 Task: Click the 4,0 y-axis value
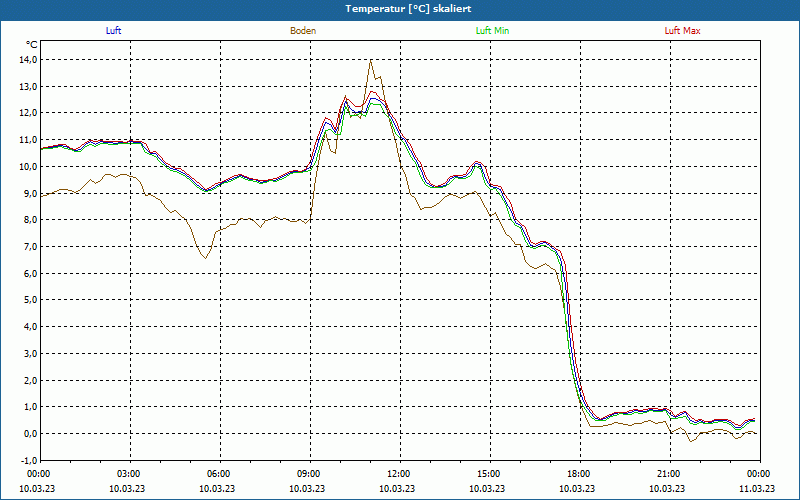pos(31,327)
